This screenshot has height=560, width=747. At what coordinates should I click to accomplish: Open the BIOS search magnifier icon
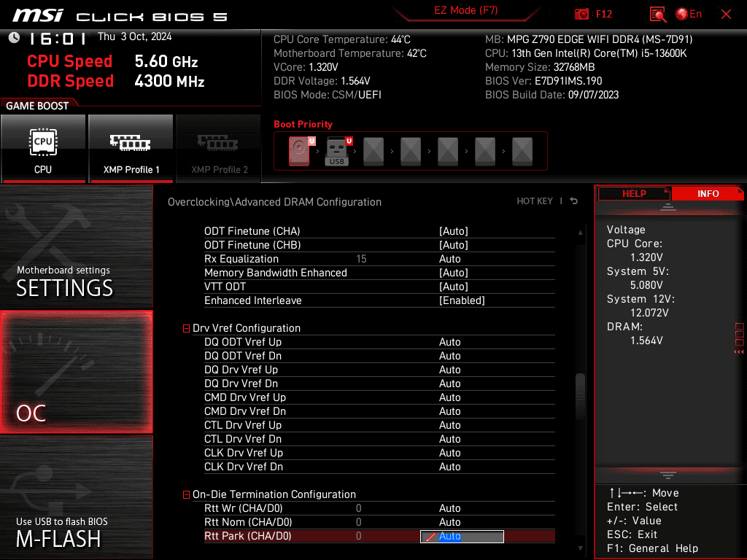pos(657,15)
